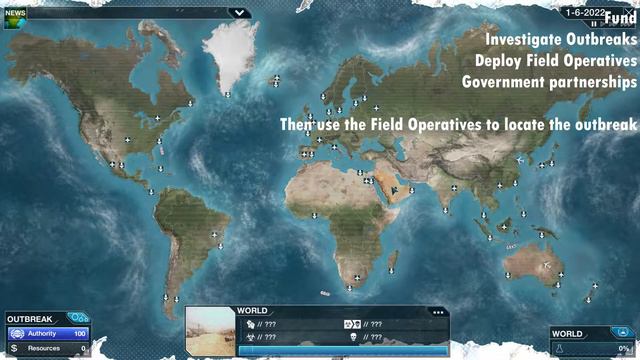Click the WORLD label in info panel
The image size is (640, 360).
click(252, 311)
